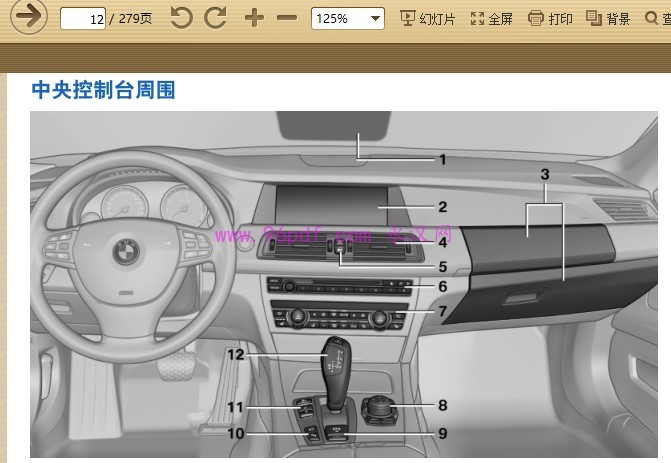
Task: Click the page number input field
Action: pyautogui.click(x=84, y=19)
